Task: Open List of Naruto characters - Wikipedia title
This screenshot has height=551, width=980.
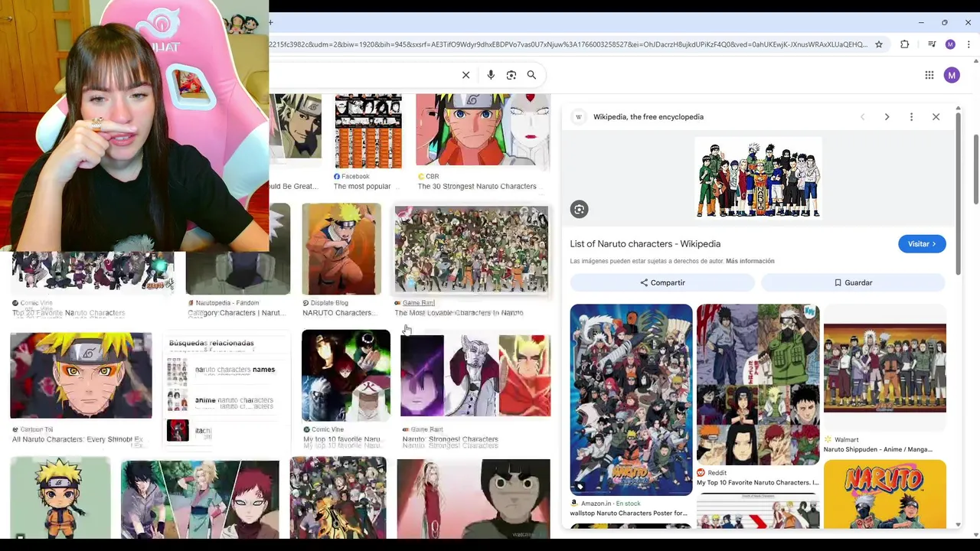Action: (x=645, y=243)
